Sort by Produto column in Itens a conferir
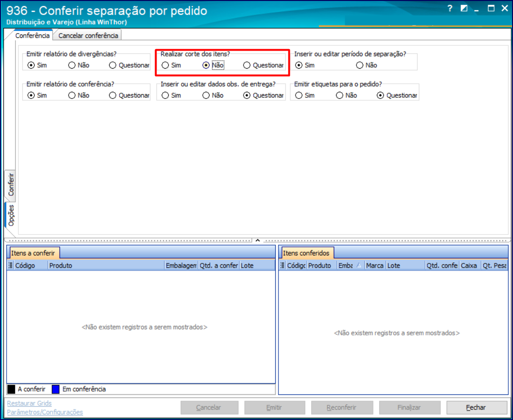 coord(106,265)
